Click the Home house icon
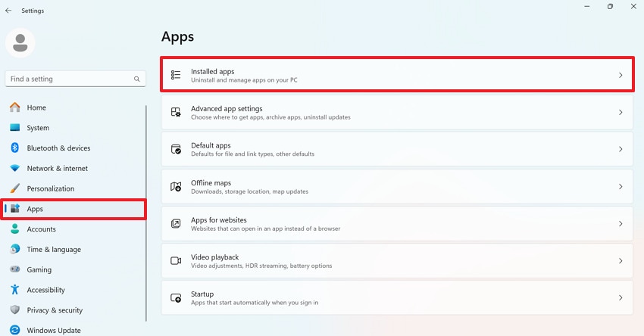 15,107
